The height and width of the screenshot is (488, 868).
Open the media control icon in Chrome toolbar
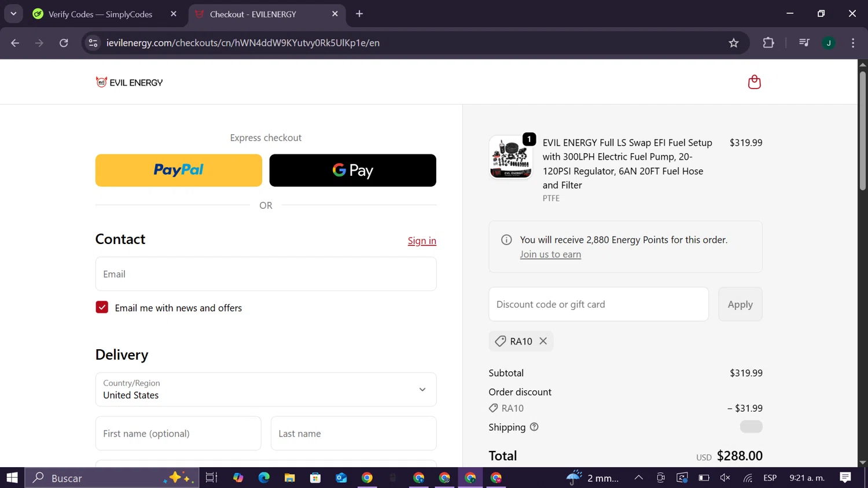[x=804, y=43]
